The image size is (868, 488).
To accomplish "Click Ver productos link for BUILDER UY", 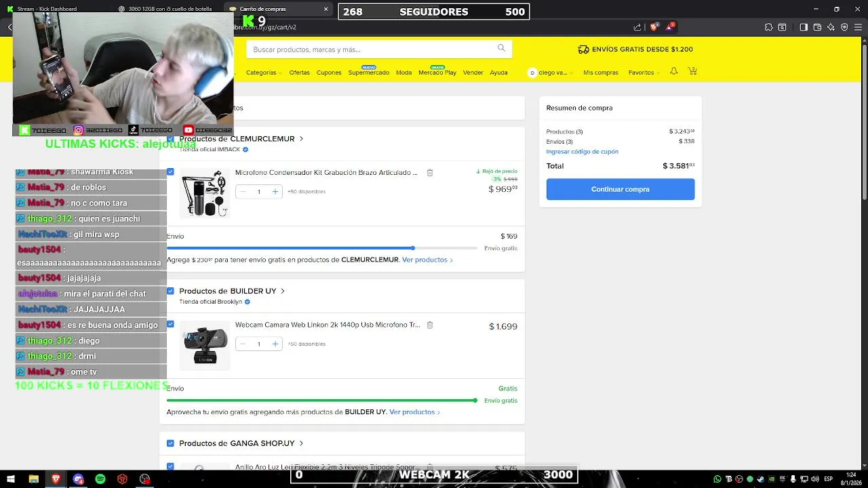I will (415, 412).
